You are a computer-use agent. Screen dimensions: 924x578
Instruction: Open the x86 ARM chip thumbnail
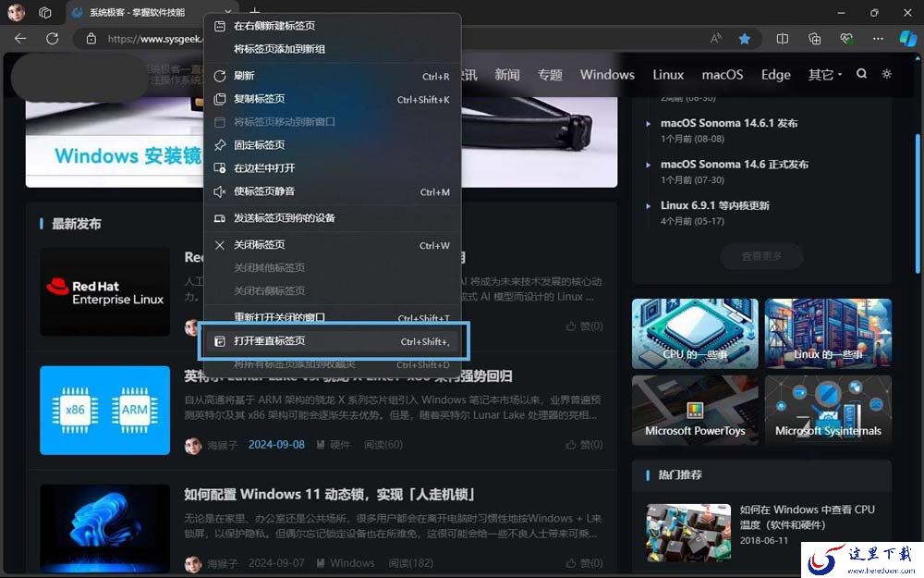pos(105,411)
